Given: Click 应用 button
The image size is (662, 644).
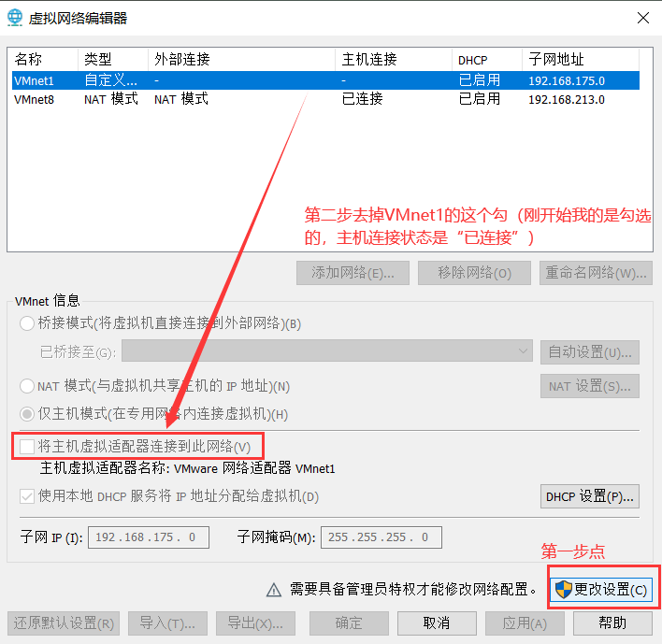Looking at the screenshot, I should click(525, 623).
